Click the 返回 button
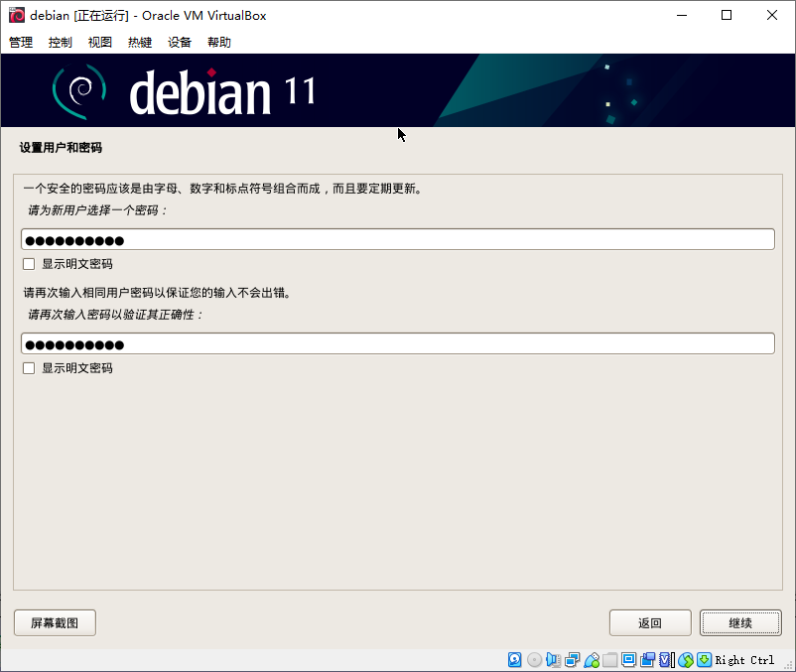 [x=650, y=622]
